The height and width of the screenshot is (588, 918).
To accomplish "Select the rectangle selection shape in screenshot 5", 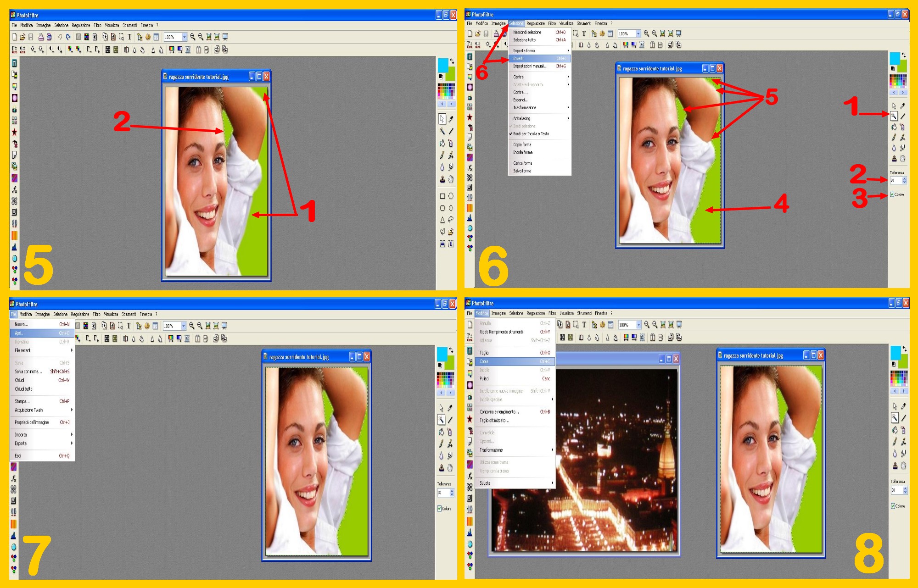I will point(442,196).
